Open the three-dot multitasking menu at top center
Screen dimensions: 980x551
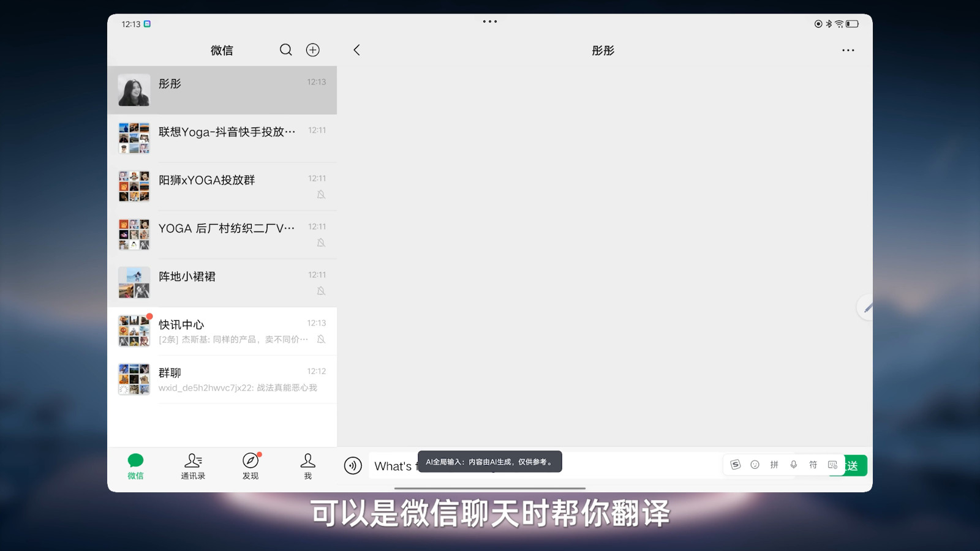[x=490, y=21]
